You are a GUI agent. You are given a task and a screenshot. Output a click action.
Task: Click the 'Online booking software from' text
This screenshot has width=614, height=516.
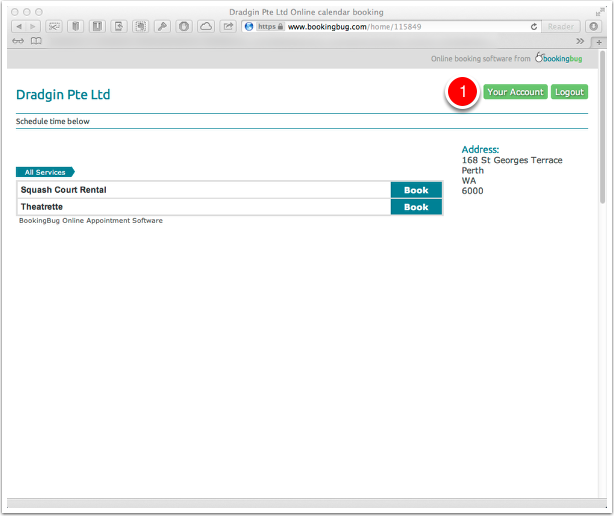point(480,59)
